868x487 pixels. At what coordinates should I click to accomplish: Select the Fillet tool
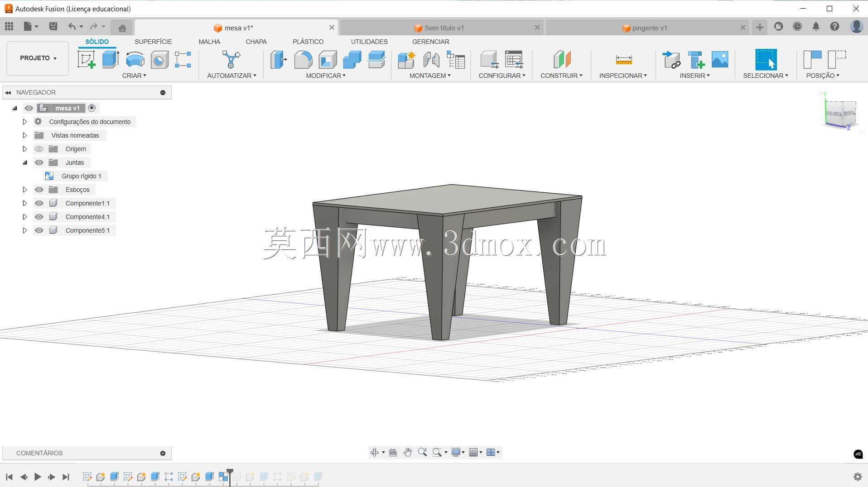pyautogui.click(x=303, y=59)
